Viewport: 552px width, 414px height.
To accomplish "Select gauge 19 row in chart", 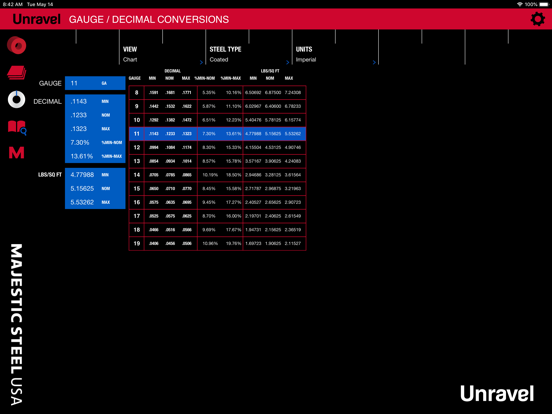I will pyautogui.click(x=217, y=244).
